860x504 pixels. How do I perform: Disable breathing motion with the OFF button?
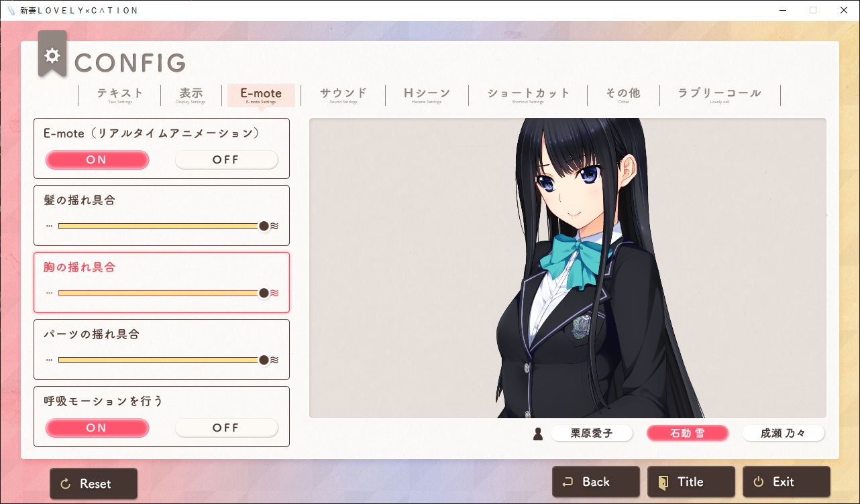coord(227,428)
